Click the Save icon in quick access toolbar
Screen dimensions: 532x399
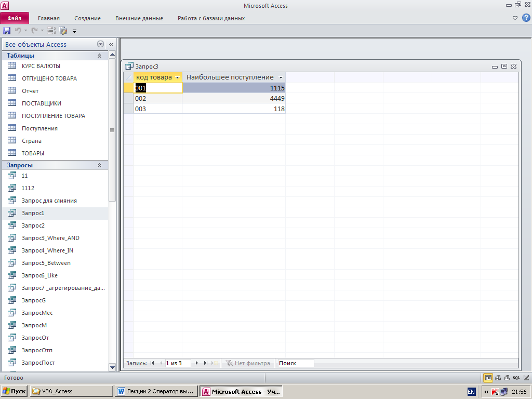(7, 31)
